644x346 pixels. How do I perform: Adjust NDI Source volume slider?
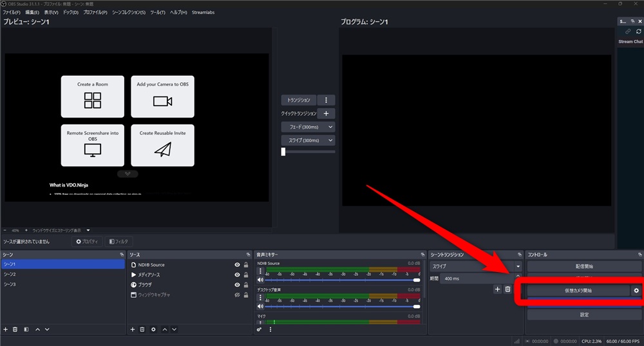point(343,280)
